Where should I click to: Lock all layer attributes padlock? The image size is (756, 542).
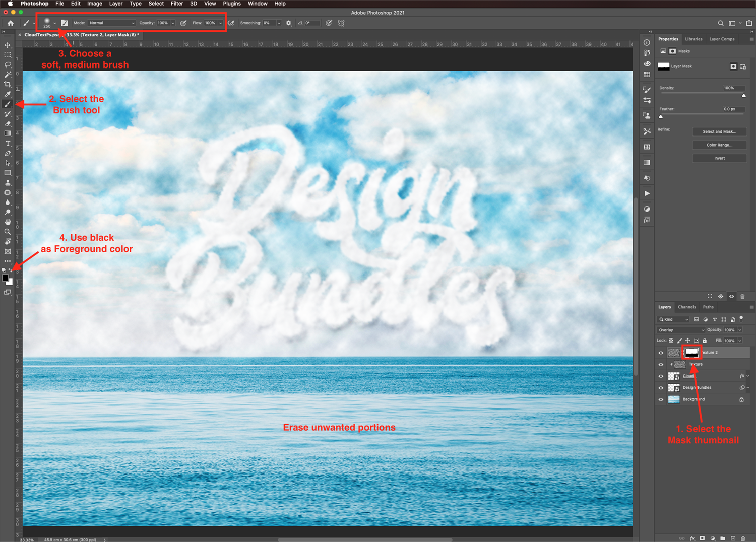pyautogui.click(x=705, y=341)
